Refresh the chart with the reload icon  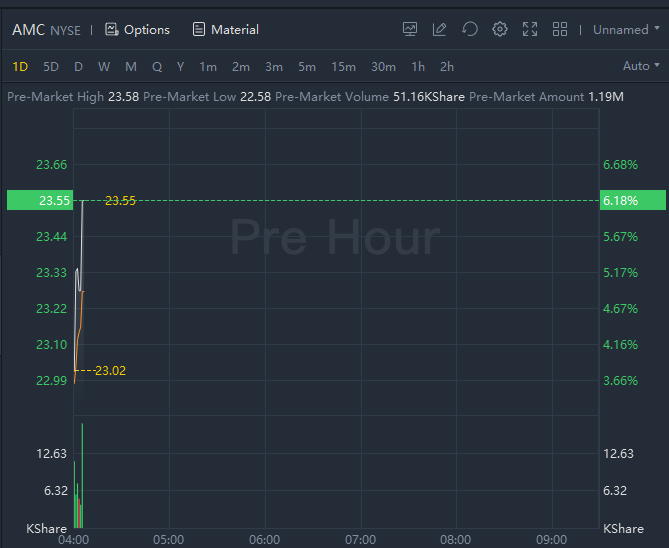(470, 30)
